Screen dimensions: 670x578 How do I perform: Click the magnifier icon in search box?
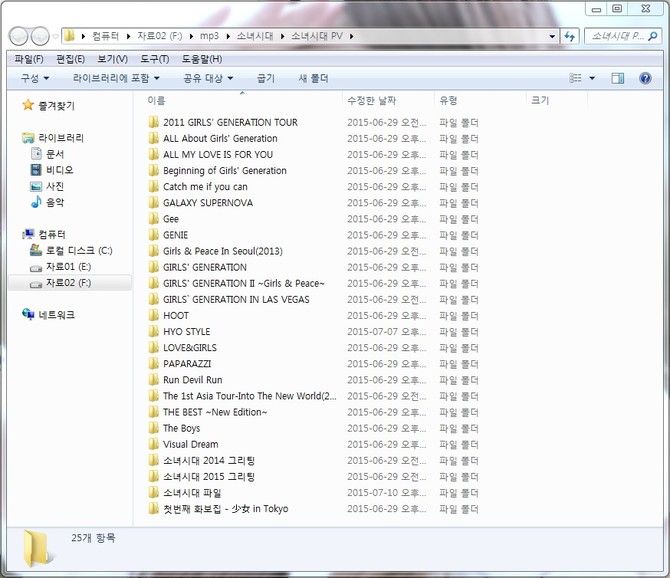[652, 36]
